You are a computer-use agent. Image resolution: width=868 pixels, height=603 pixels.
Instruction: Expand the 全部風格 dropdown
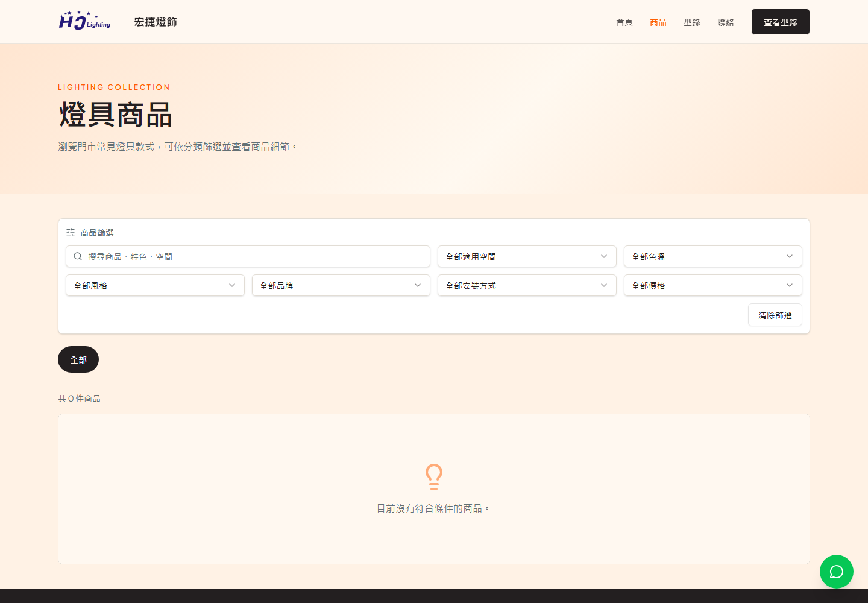[x=155, y=285]
